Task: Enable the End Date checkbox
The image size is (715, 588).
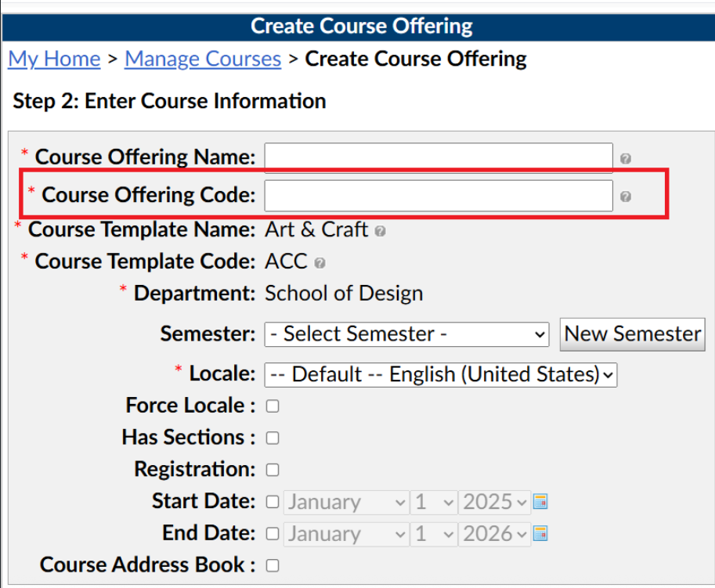Action: point(273,534)
